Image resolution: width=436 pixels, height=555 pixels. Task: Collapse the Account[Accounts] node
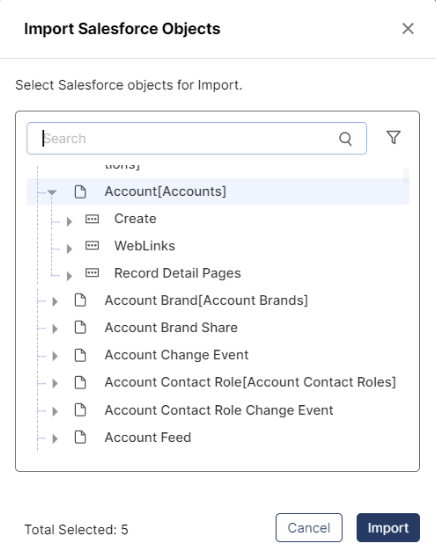[x=52, y=192]
